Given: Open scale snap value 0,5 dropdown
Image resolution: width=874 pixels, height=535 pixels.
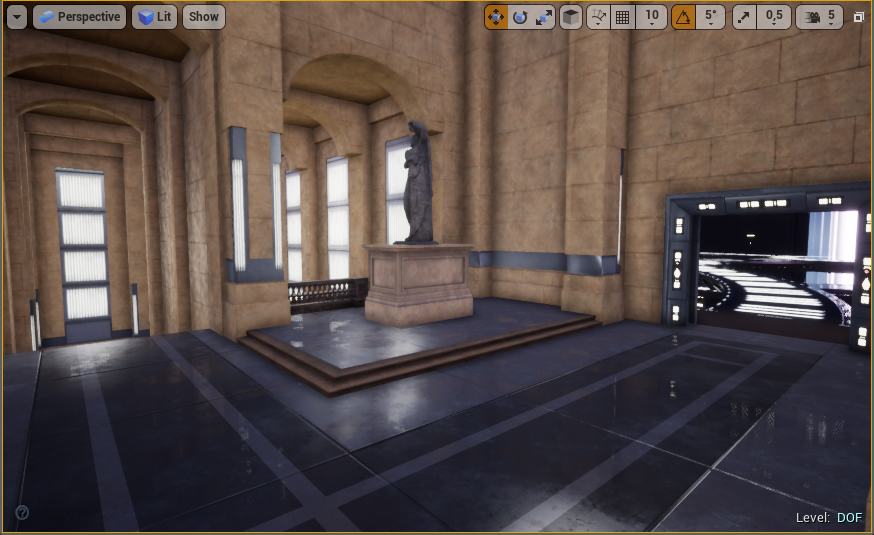Looking at the screenshot, I should pos(774,17).
